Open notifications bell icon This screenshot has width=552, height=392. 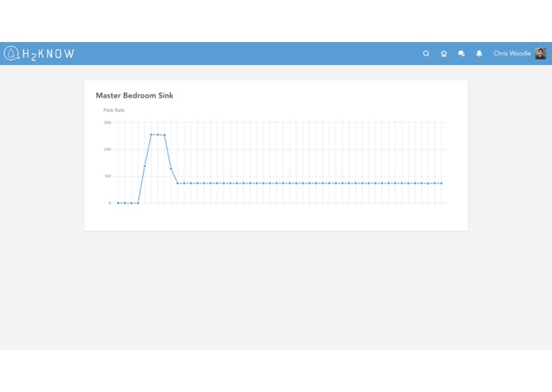[479, 53]
